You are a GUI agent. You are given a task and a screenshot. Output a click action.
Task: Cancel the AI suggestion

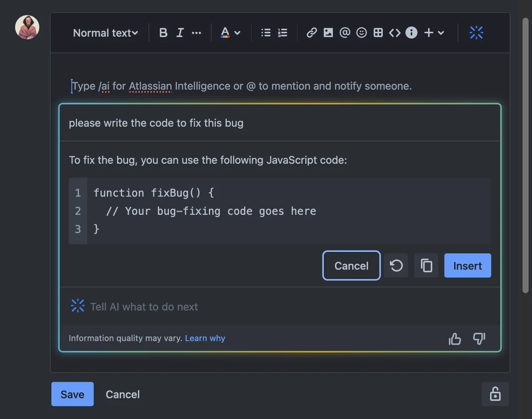352,265
